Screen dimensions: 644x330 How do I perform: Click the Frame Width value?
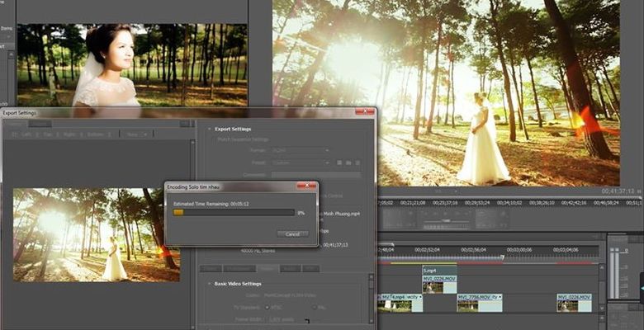pyautogui.click(x=282, y=318)
